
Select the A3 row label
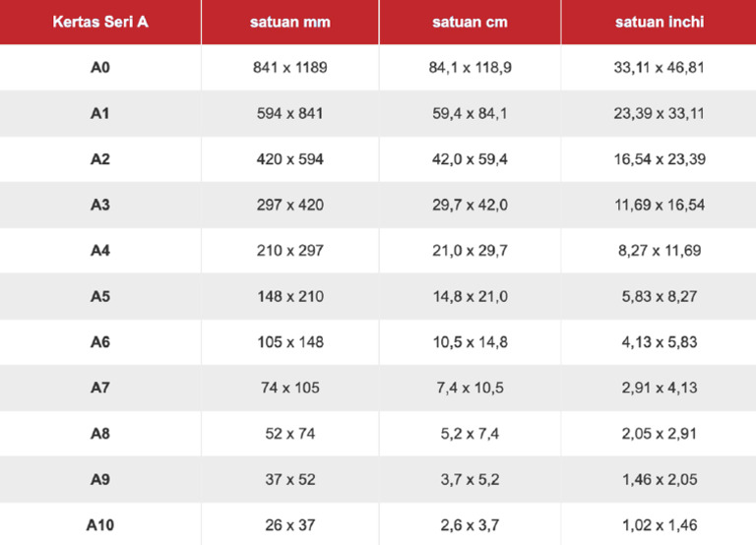tap(100, 205)
